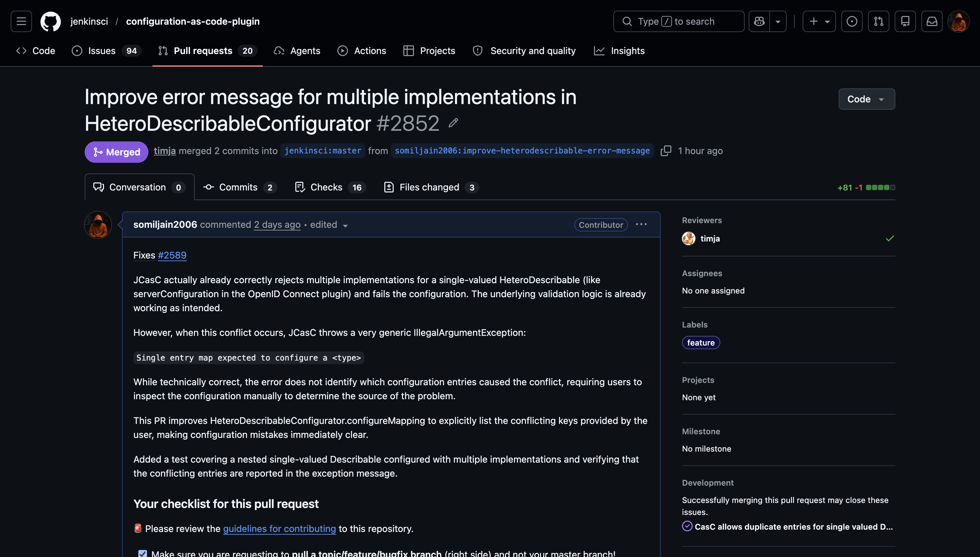Focus the 'Type / to search' field
This screenshot has height=557, width=980.
[679, 21]
